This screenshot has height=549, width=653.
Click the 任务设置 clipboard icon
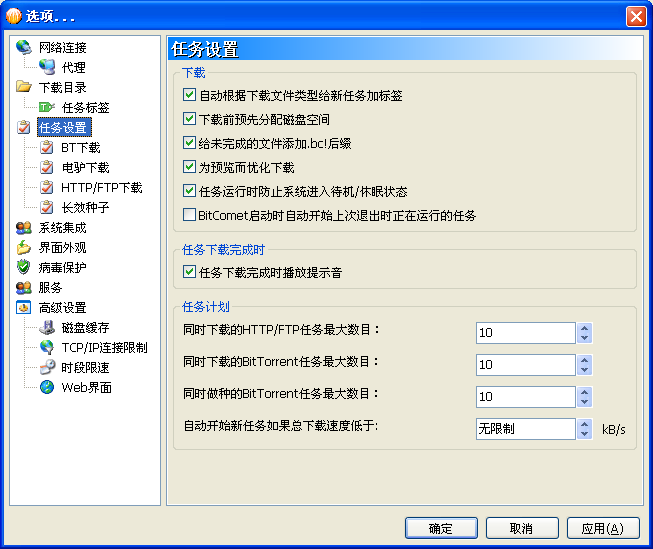tap(24, 127)
